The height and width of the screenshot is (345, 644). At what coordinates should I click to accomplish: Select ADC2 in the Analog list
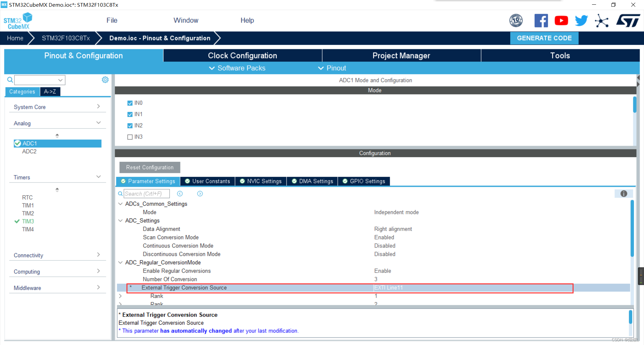(x=29, y=151)
